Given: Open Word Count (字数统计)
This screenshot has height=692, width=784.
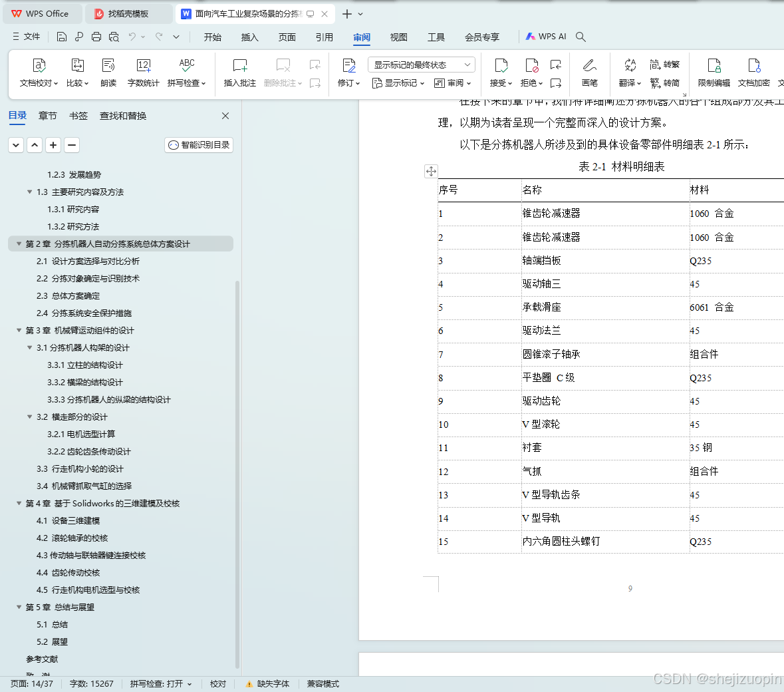Looking at the screenshot, I should [x=144, y=73].
